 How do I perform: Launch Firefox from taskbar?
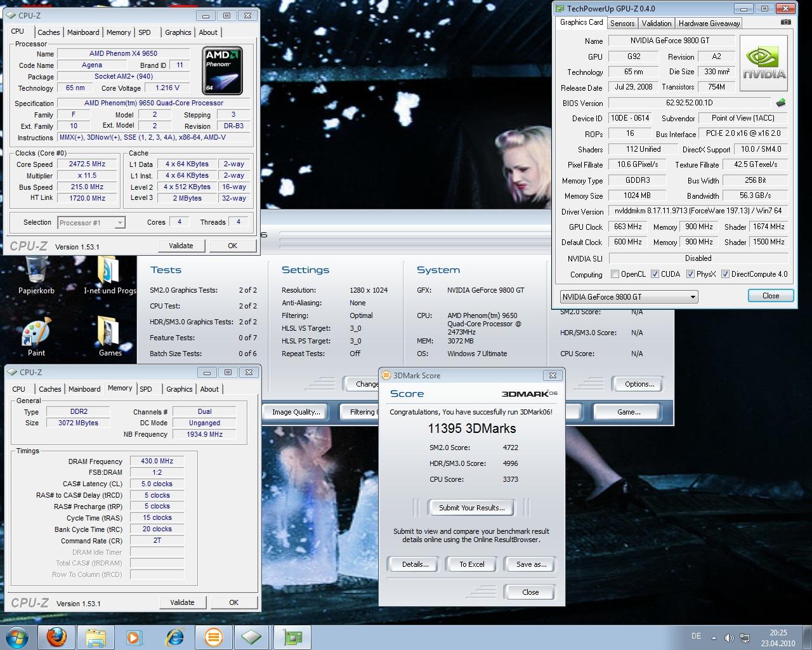[x=57, y=637]
